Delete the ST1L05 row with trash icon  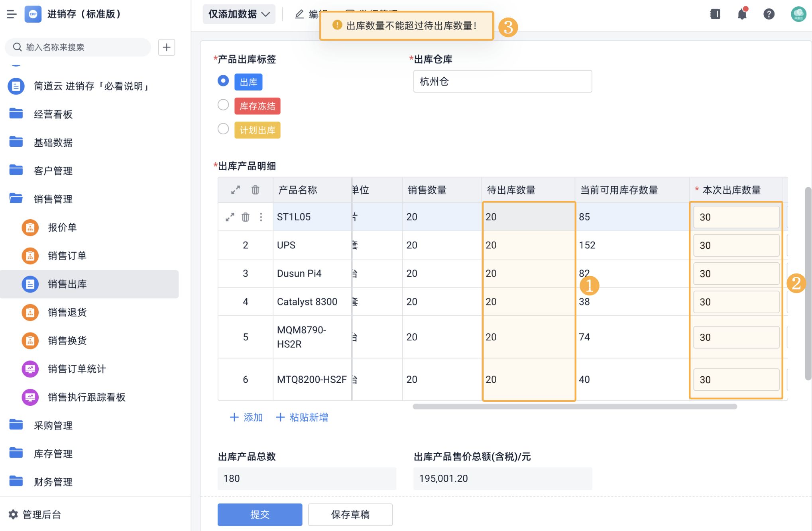point(246,217)
